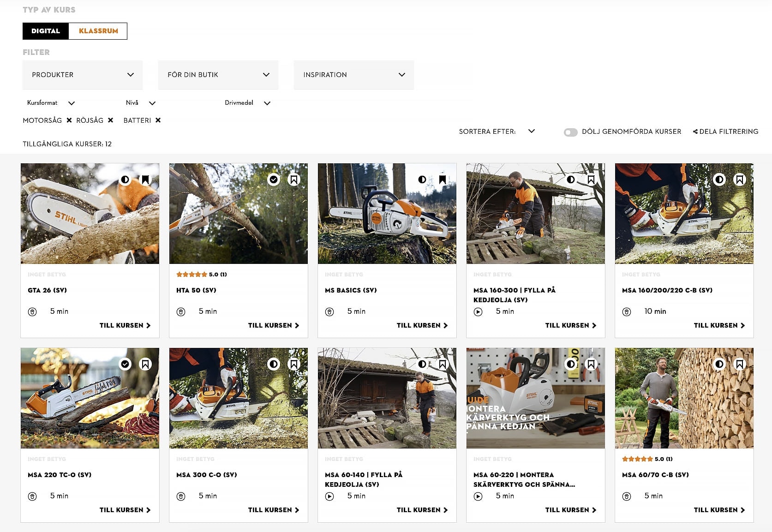This screenshot has width=772, height=532.
Task: Go to the GTA 26 course via Till kursen
Action: pos(125,325)
